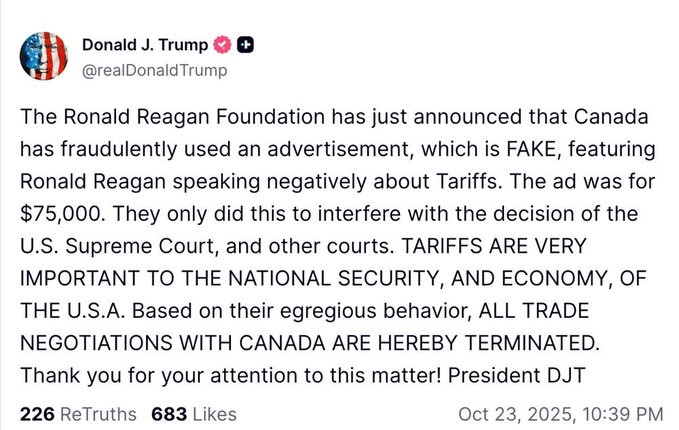Screen dimensions: 679x430
Task: Click the "Thank you for your attention" line
Action: (x=200, y=376)
